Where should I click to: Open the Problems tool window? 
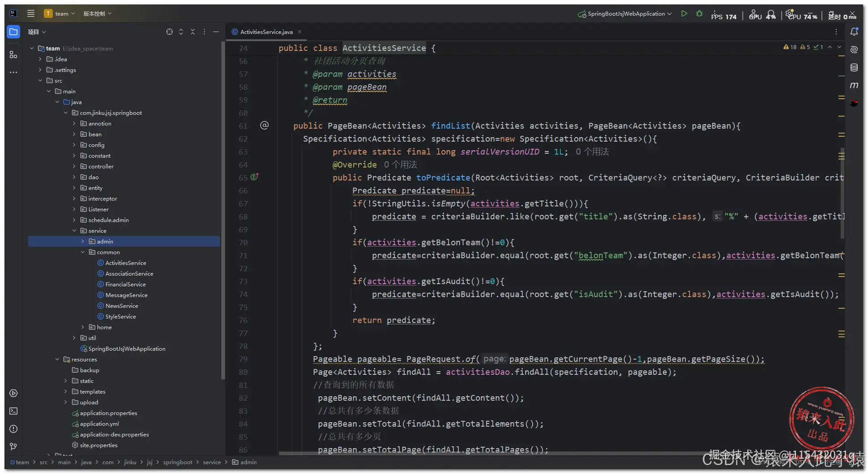13,429
